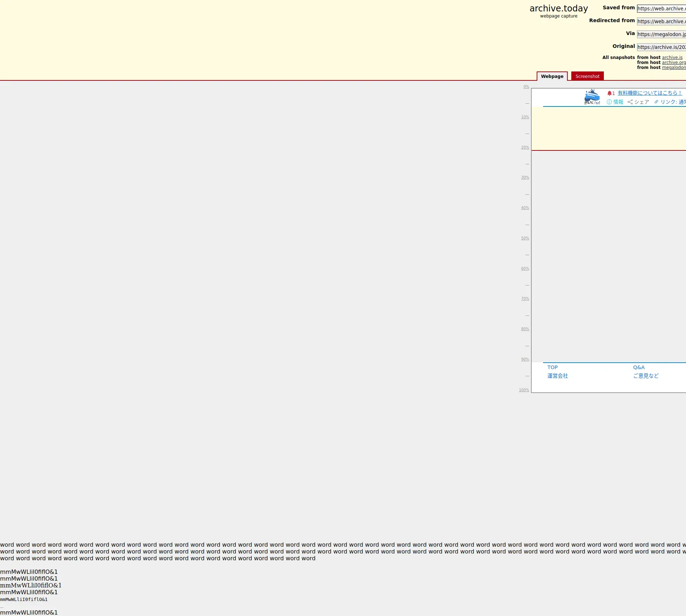Jump to the 50% scroll marker
Image resolution: width=686 pixels, height=616 pixels.
pyautogui.click(x=525, y=238)
